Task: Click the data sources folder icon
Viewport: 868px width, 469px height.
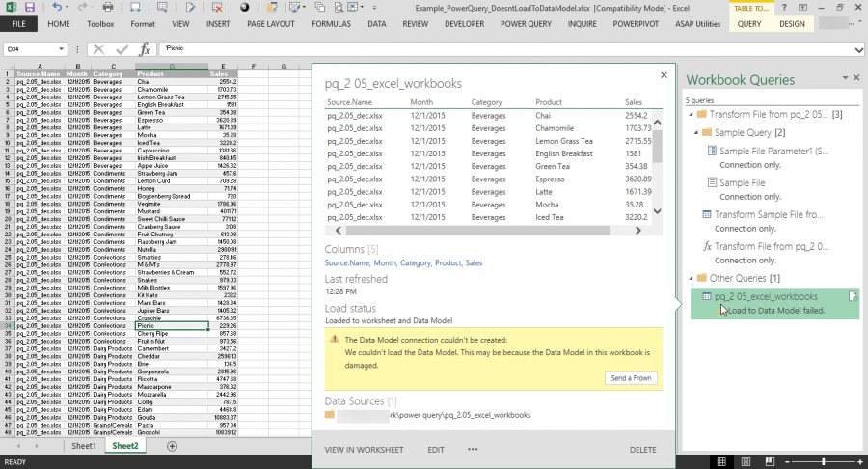Action: pos(330,415)
